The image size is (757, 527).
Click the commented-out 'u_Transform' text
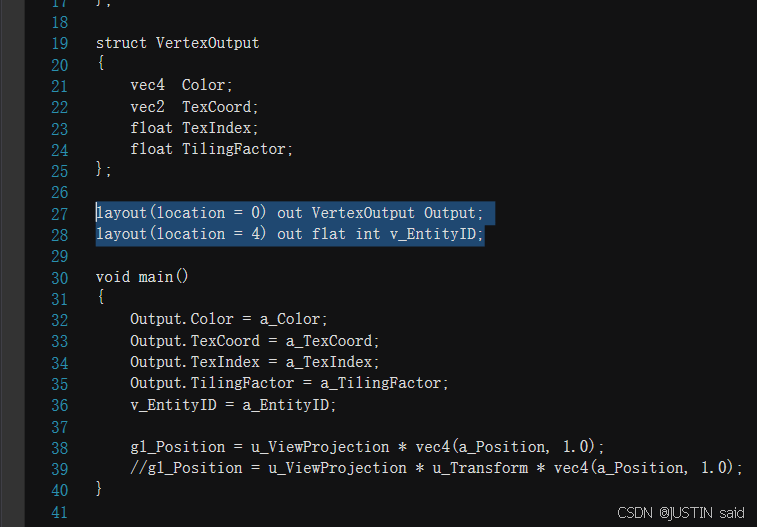point(492,468)
